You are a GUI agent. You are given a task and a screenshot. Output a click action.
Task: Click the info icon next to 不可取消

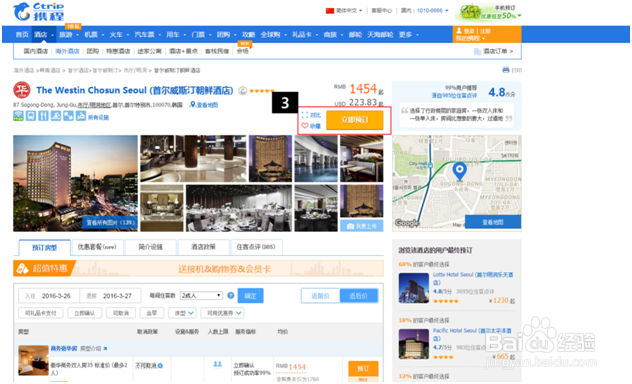[160, 365]
